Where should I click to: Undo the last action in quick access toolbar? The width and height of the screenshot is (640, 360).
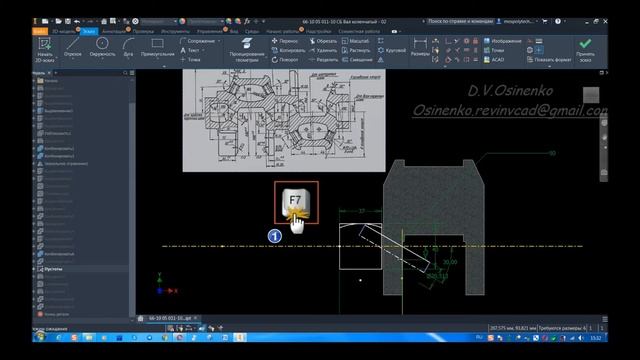click(x=77, y=21)
